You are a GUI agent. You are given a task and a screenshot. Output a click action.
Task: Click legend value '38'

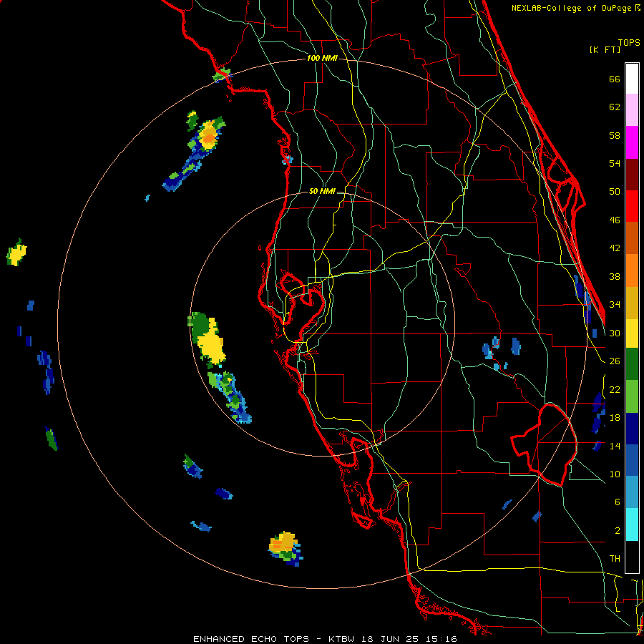click(x=615, y=276)
